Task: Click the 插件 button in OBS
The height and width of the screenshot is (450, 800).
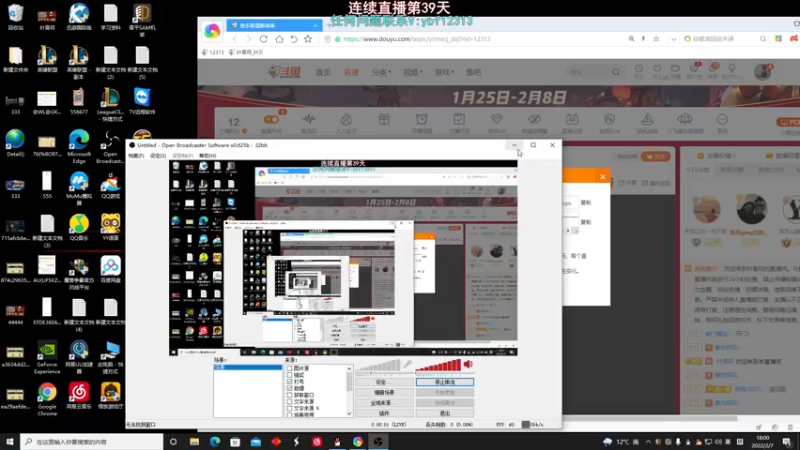Action: click(x=384, y=413)
